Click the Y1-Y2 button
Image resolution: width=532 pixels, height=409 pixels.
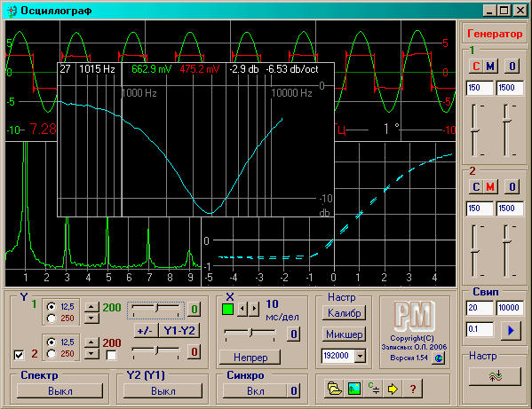(x=179, y=330)
